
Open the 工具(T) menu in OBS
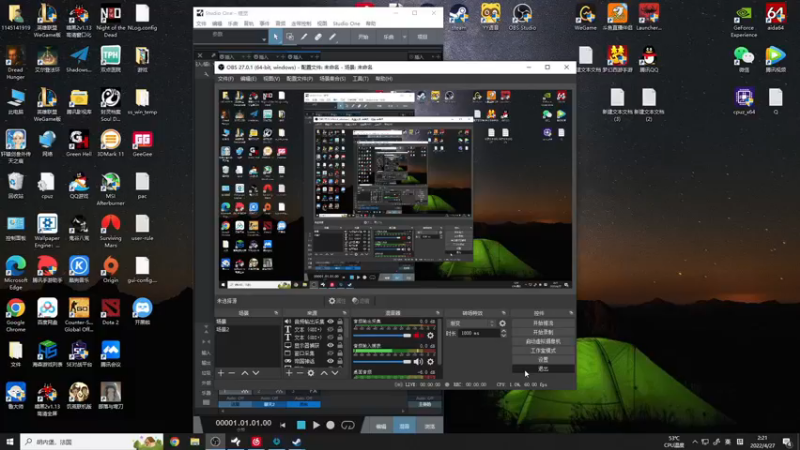click(x=360, y=79)
